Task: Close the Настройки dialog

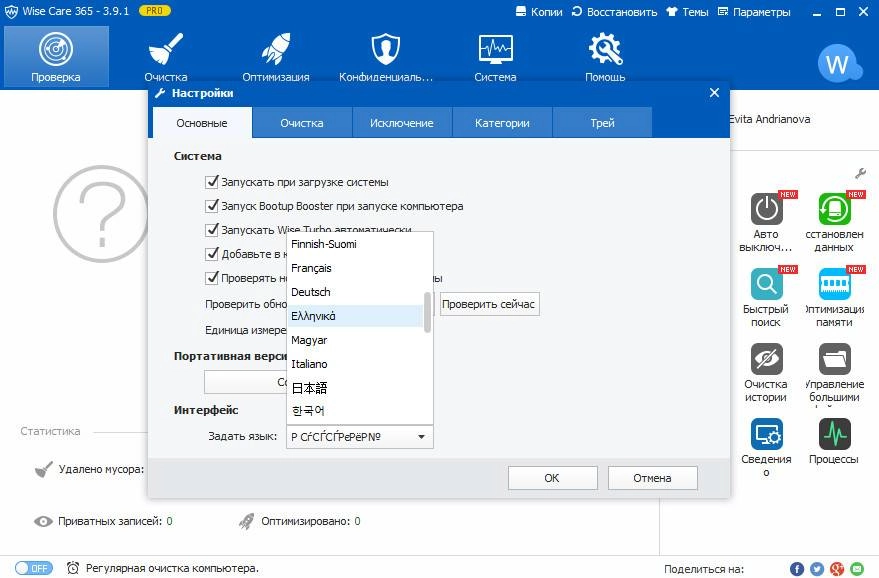Action: click(714, 93)
